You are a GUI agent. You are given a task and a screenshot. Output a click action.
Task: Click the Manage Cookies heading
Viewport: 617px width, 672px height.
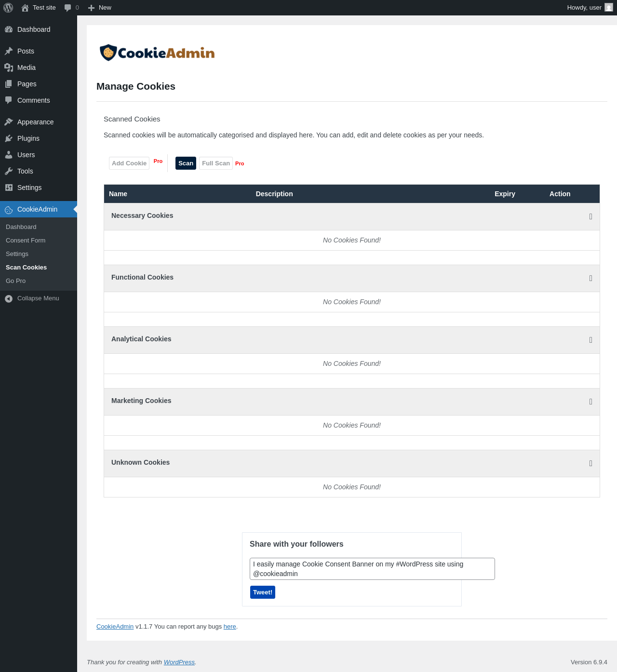[x=136, y=86]
